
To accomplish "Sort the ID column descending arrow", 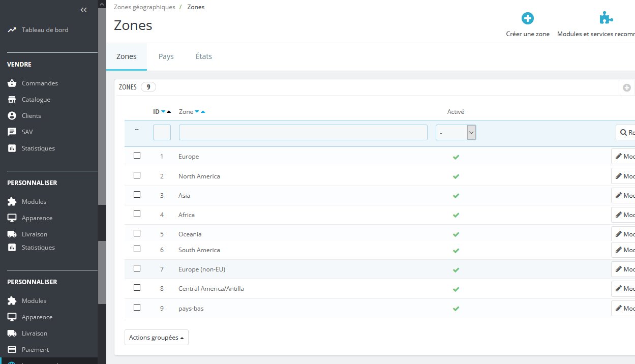I will [163, 112].
